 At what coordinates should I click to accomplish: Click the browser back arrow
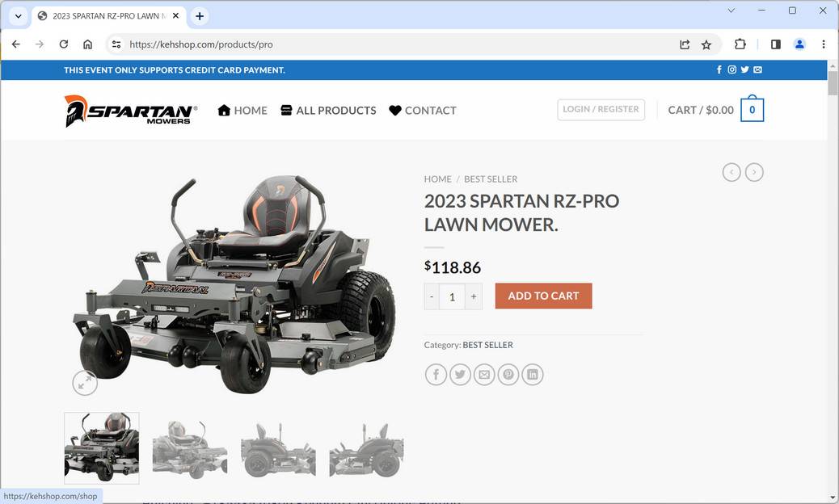16,44
